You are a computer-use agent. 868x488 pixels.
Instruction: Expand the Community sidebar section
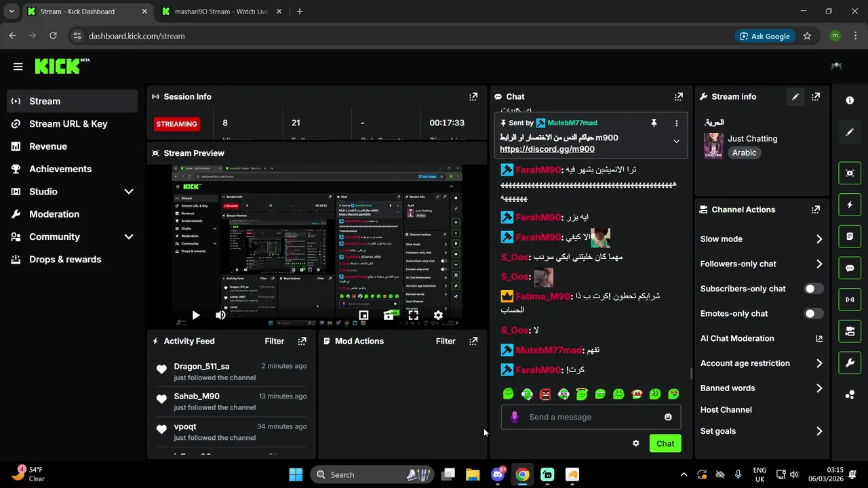point(128,237)
